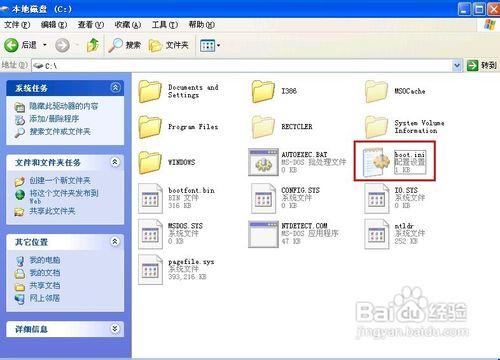Click the 添加/删除程序 link
Screen dimensions: 500x360
[x=54, y=119]
